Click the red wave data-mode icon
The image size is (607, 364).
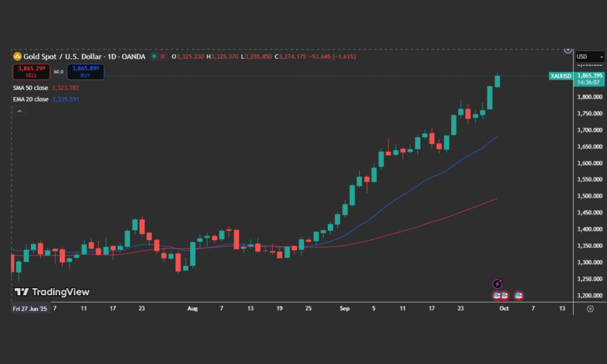[x=162, y=56]
